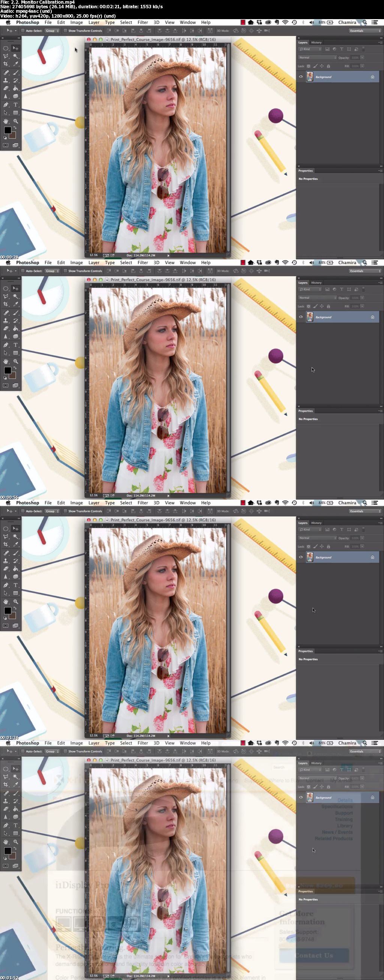This screenshot has width=384, height=980.
Task: Hide Background layer eye icon, 00:00:28 frame
Action: (x=301, y=77)
